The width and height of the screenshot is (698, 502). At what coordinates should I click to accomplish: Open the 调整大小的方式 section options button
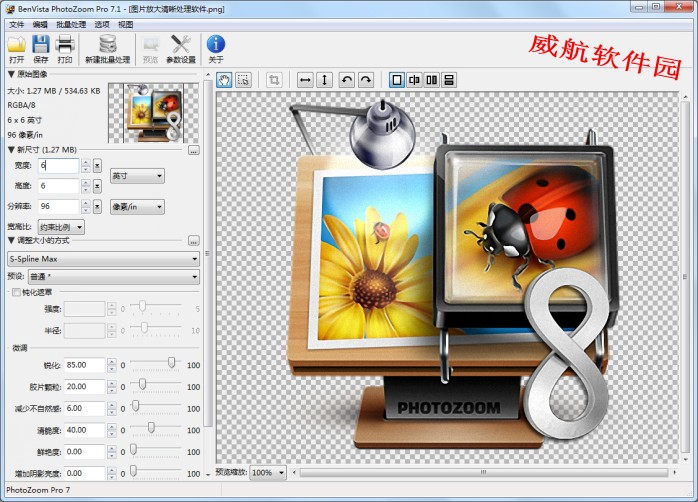194,241
